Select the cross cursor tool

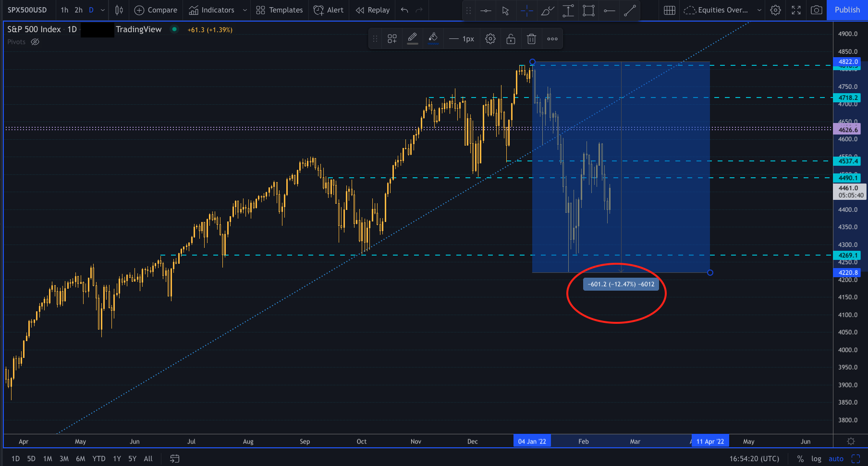coord(526,10)
